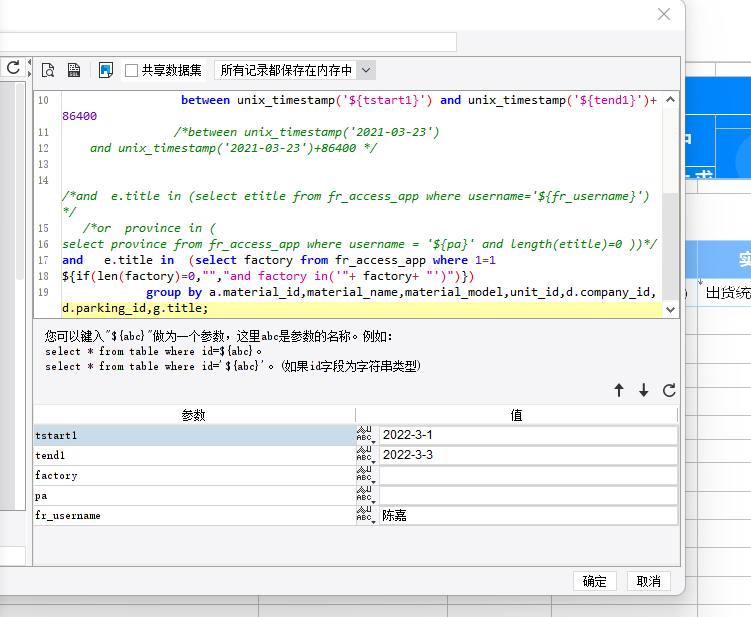Click the SQL editor scroll-up arrow

point(671,100)
